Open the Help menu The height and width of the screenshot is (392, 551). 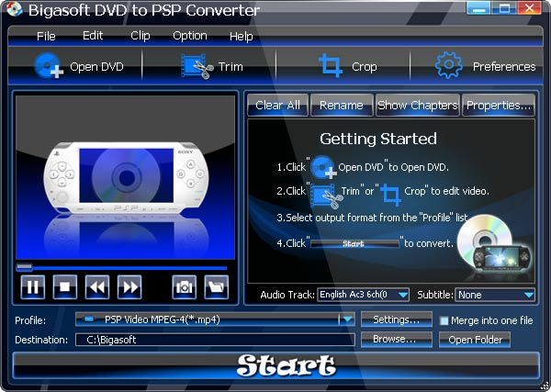tap(241, 37)
